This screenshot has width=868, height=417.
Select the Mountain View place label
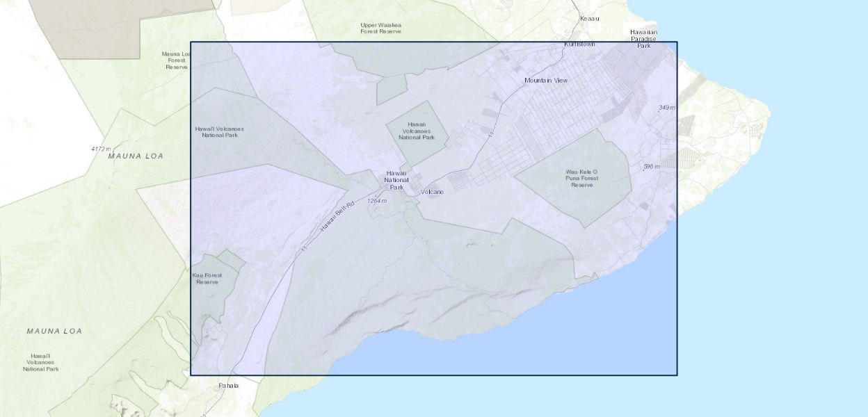point(545,81)
